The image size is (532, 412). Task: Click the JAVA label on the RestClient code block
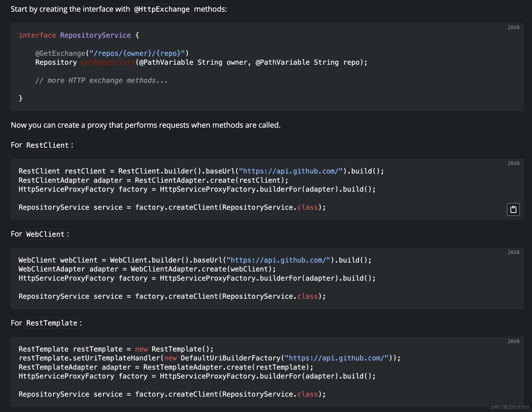(x=514, y=163)
